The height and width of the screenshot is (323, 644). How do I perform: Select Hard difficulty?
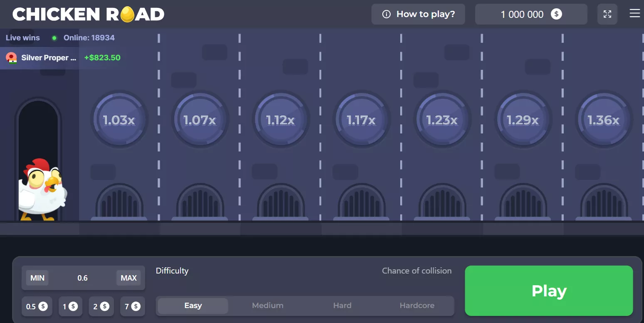click(x=342, y=306)
